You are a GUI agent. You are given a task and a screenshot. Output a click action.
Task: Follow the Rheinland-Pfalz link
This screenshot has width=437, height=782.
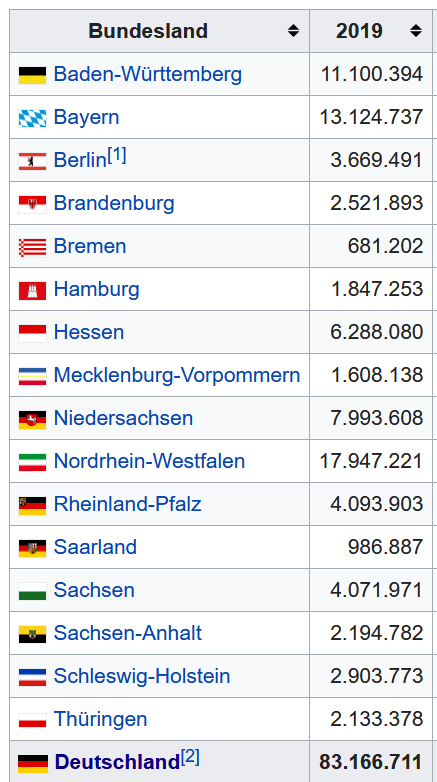tap(128, 504)
